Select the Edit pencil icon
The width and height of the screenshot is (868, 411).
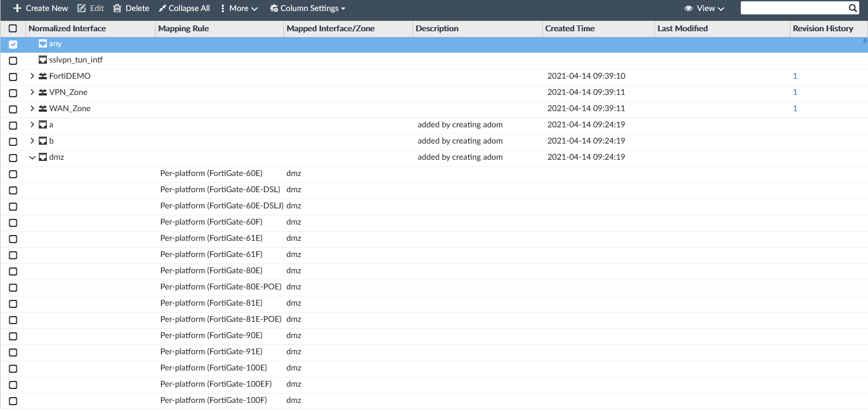[x=81, y=8]
